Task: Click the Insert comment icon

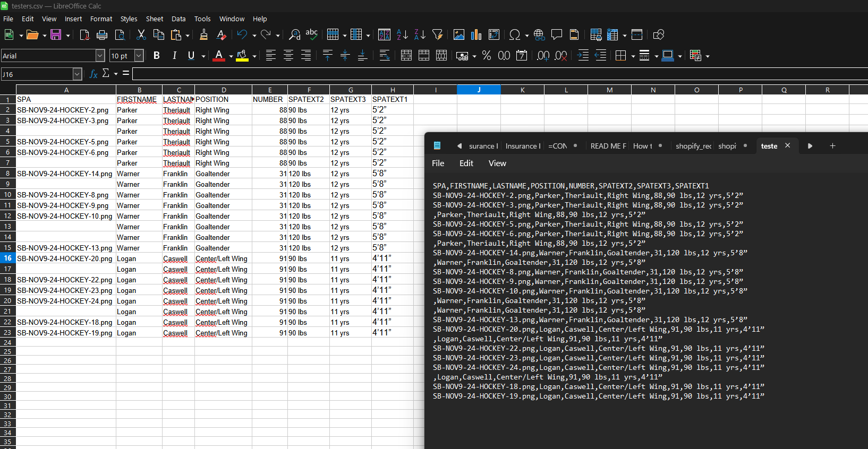Action: (x=557, y=35)
